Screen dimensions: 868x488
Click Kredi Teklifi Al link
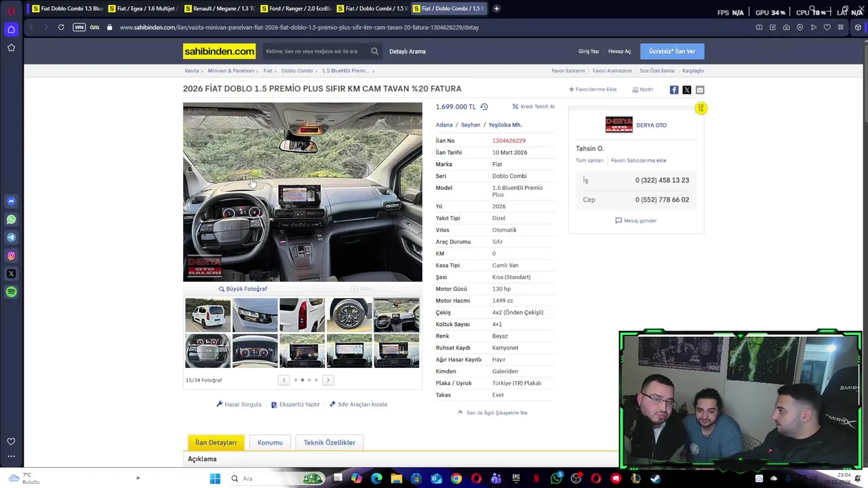point(534,106)
